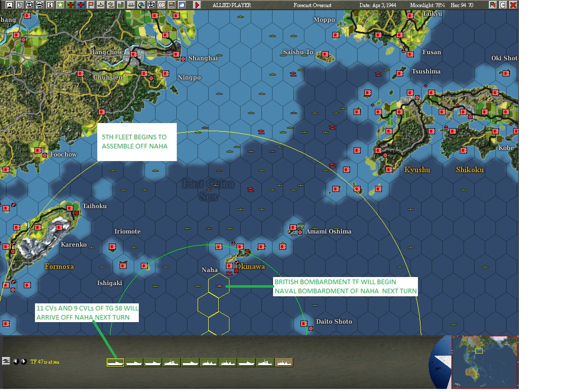Screen dimensions: 576x392
Task: Click the 'Moonlight: 78%' text
Action: tap(427, 5)
